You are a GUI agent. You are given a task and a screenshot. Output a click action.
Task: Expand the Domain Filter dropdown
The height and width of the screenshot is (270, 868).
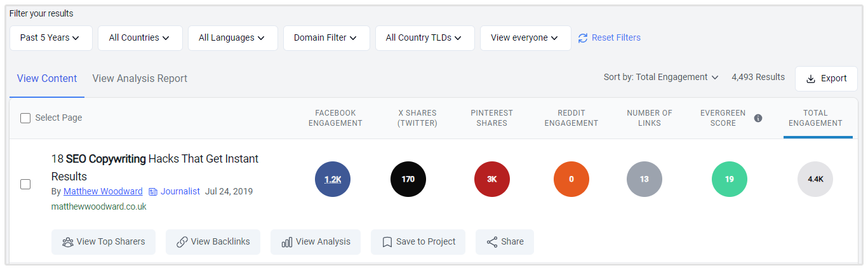tap(326, 38)
